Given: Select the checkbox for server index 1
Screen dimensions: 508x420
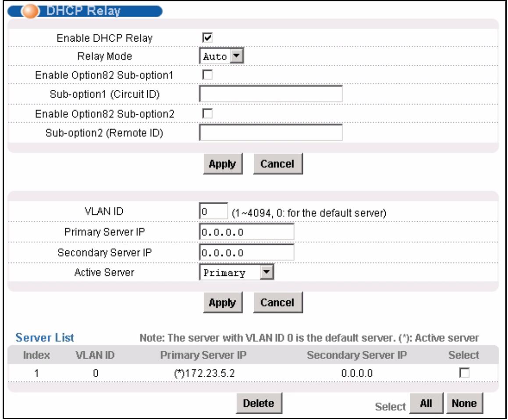Looking at the screenshot, I should [x=464, y=373].
